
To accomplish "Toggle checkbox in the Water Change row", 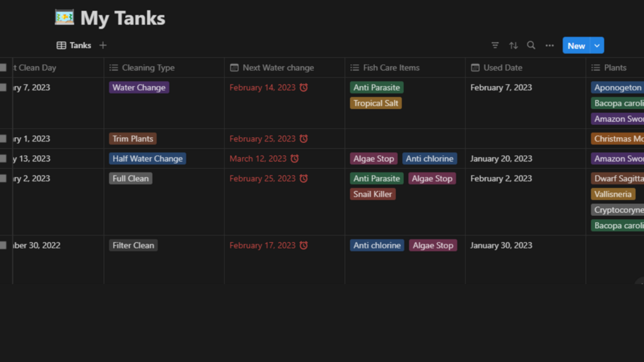I will 3,88.
